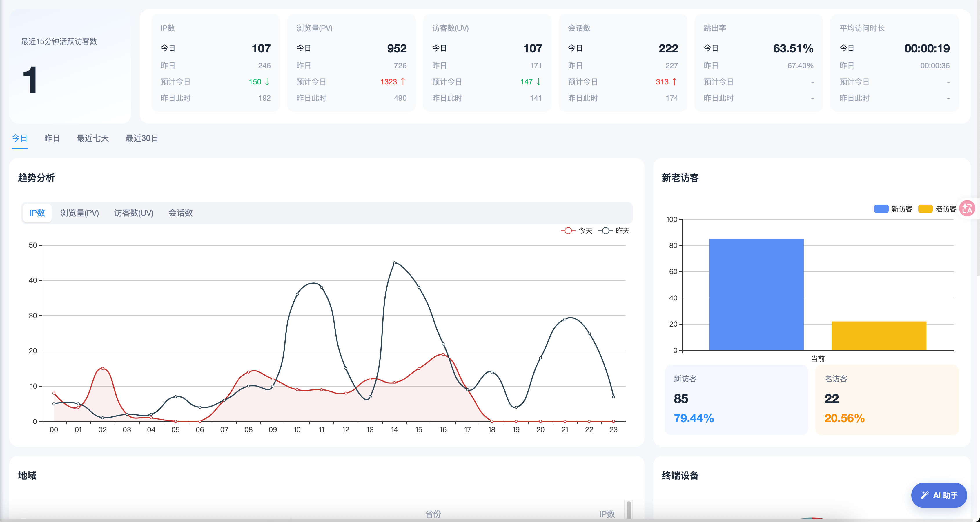Click the yellow 老访客 bar in chart
Screen dimensions: 980x522
879,336
